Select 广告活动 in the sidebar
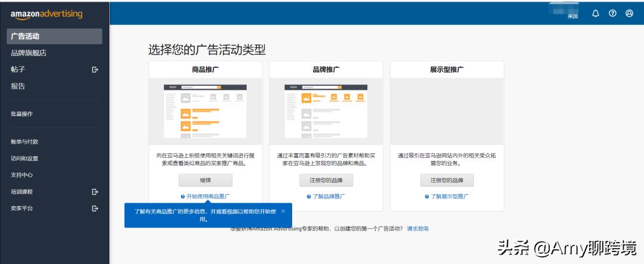 [x=54, y=36]
